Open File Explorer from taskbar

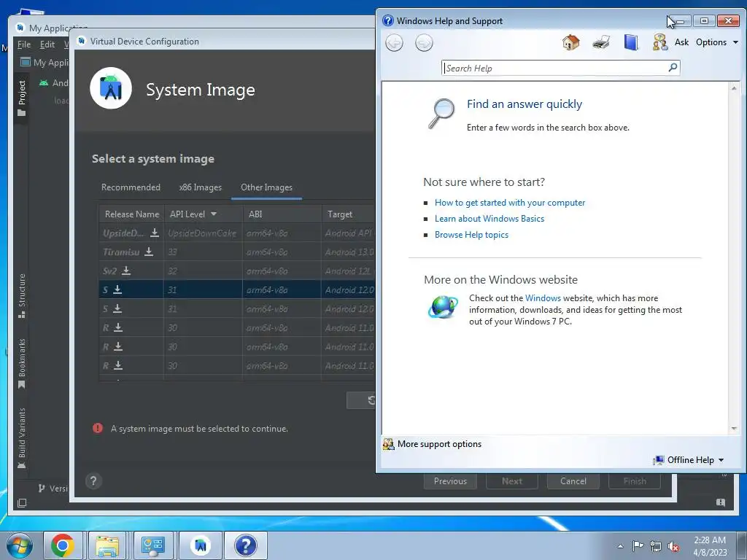click(107, 545)
